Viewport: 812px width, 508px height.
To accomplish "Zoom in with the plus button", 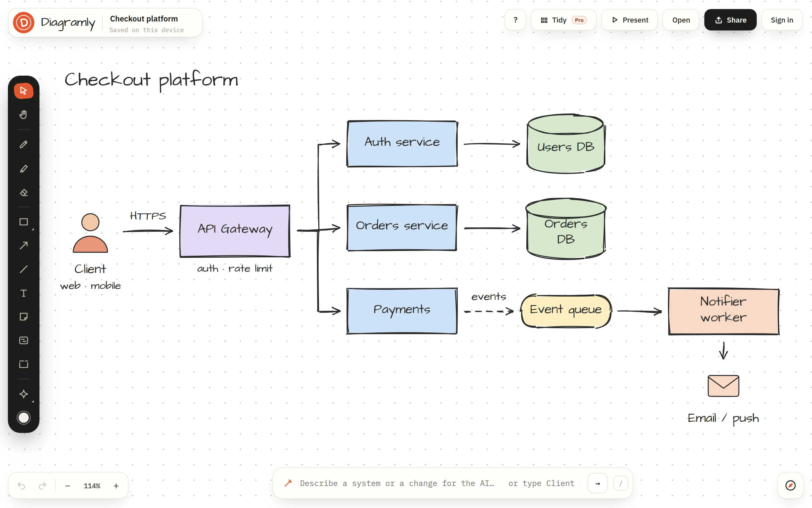I will tap(116, 486).
